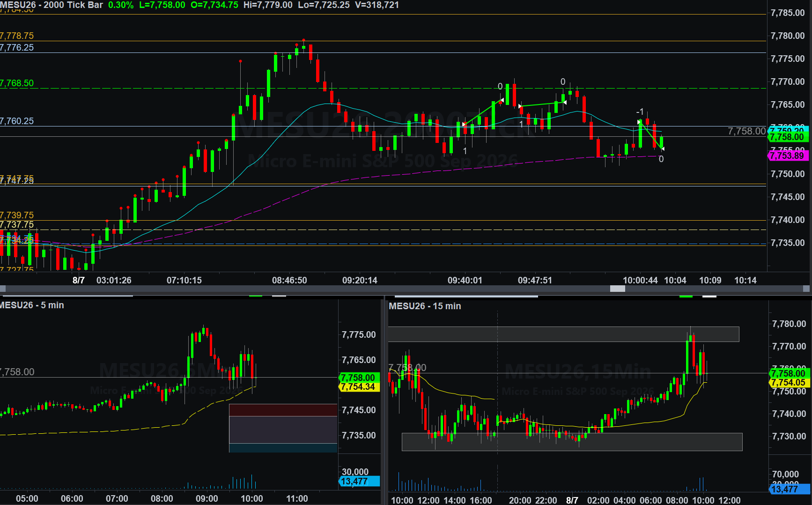Click the O=7,734.75 open readout
Viewport: 812px width, 505px height.
[x=214, y=5]
